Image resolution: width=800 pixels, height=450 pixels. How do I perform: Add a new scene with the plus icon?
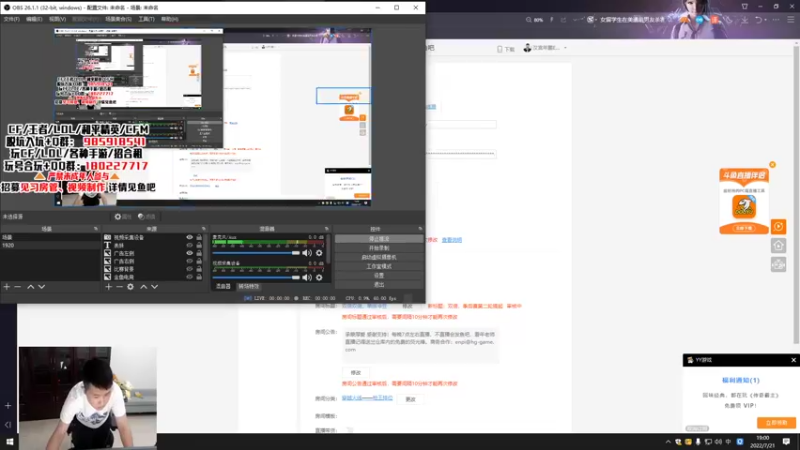[7, 287]
